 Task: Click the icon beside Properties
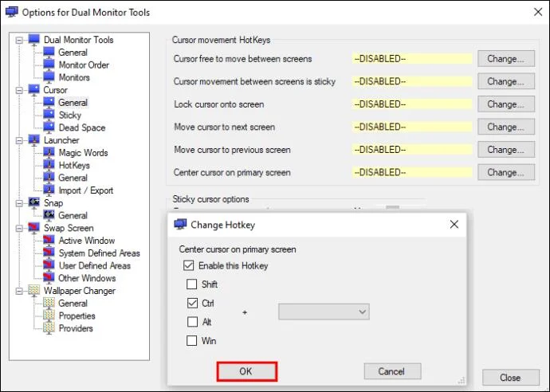[x=49, y=316]
